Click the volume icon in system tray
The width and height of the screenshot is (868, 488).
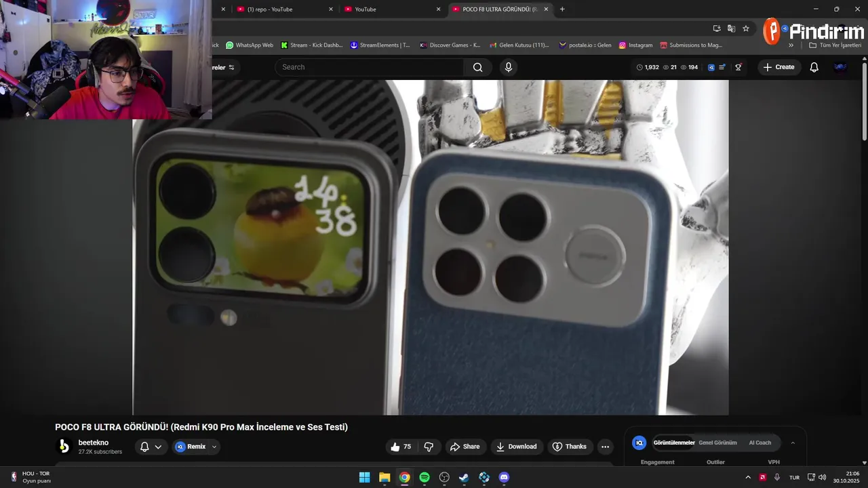coord(823,477)
